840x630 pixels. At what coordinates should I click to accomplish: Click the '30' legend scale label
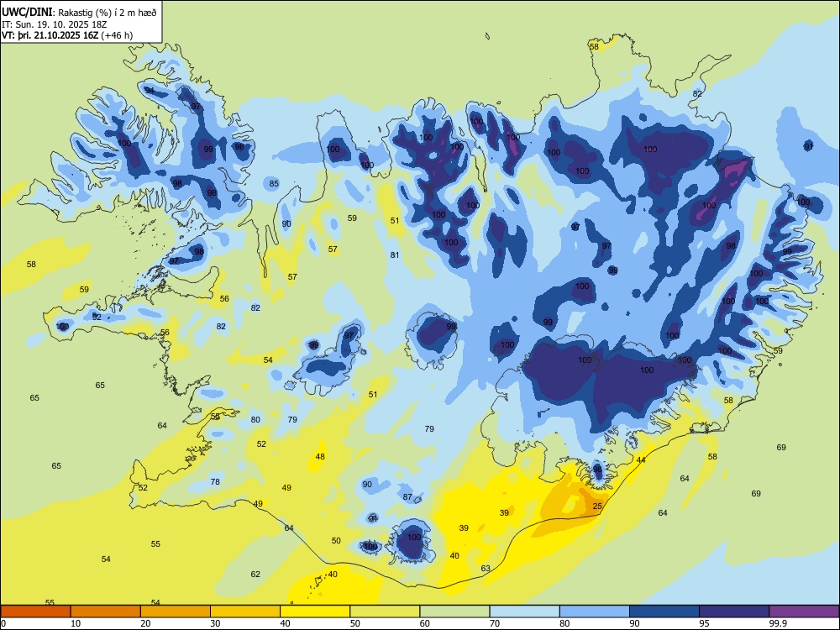(x=215, y=623)
